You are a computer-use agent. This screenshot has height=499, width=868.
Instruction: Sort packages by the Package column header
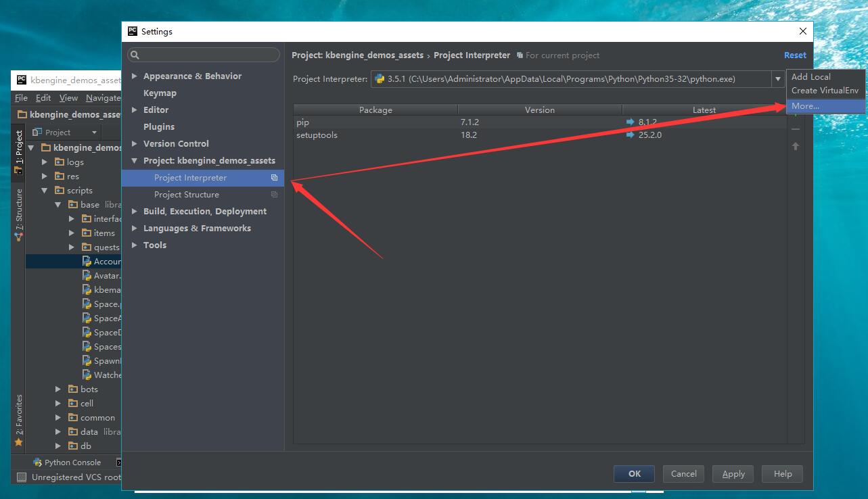pyautogui.click(x=375, y=110)
